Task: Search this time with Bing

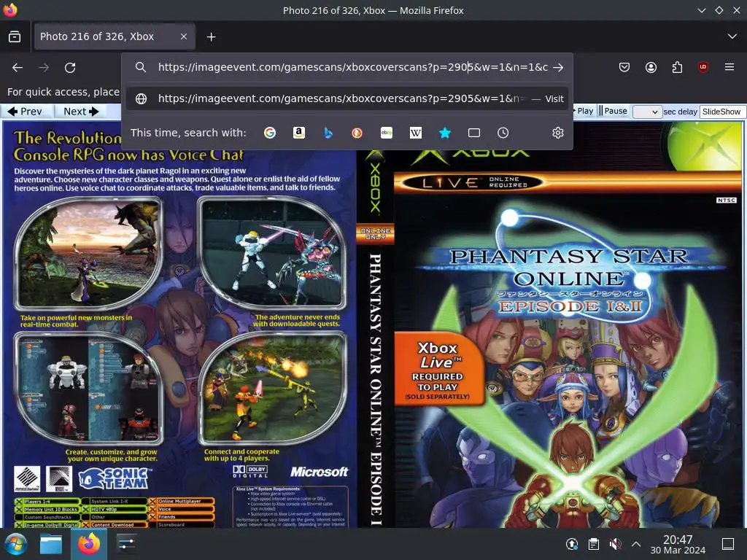Action: pos(328,133)
